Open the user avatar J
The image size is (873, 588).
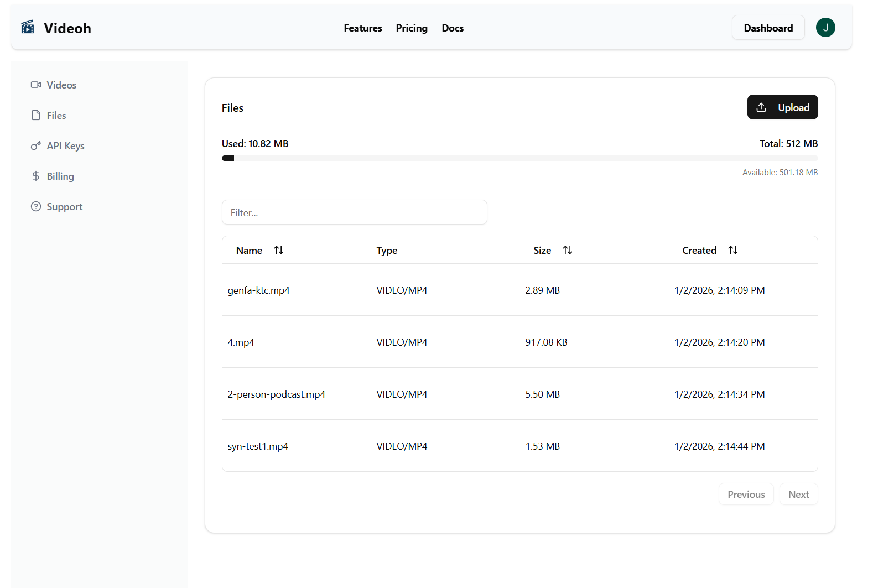click(825, 28)
